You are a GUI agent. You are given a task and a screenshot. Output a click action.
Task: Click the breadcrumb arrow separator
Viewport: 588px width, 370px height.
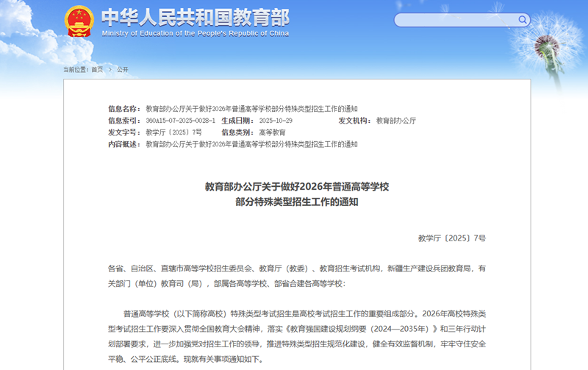110,69
